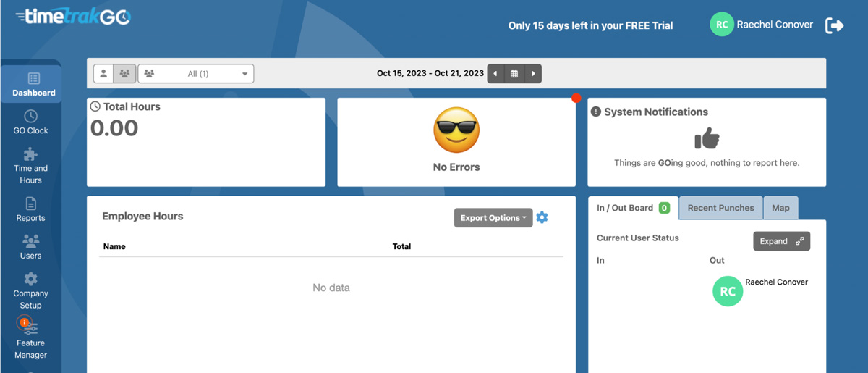Click the System Notifications alert icon
Image resolution: width=868 pixels, height=373 pixels.
click(596, 112)
